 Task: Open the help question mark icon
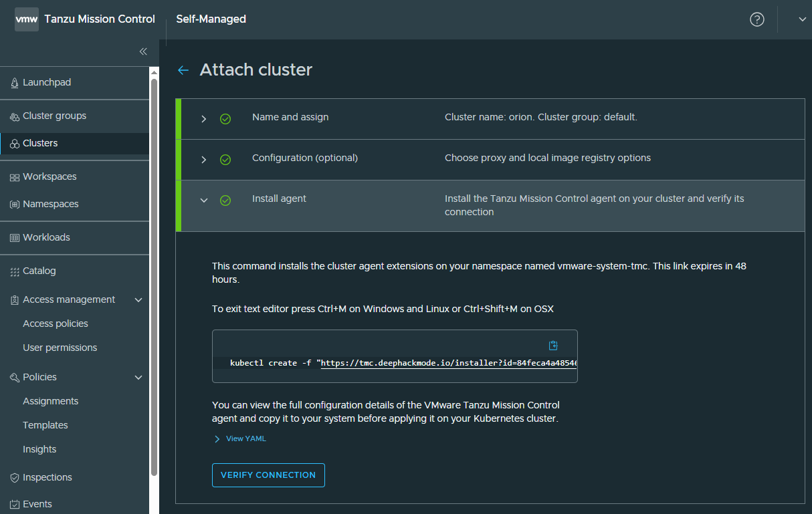click(757, 19)
